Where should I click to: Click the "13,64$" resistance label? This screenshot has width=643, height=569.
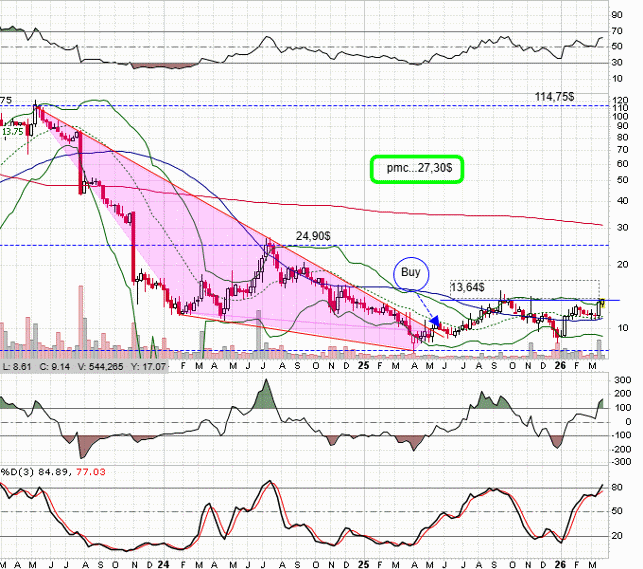tap(472, 288)
